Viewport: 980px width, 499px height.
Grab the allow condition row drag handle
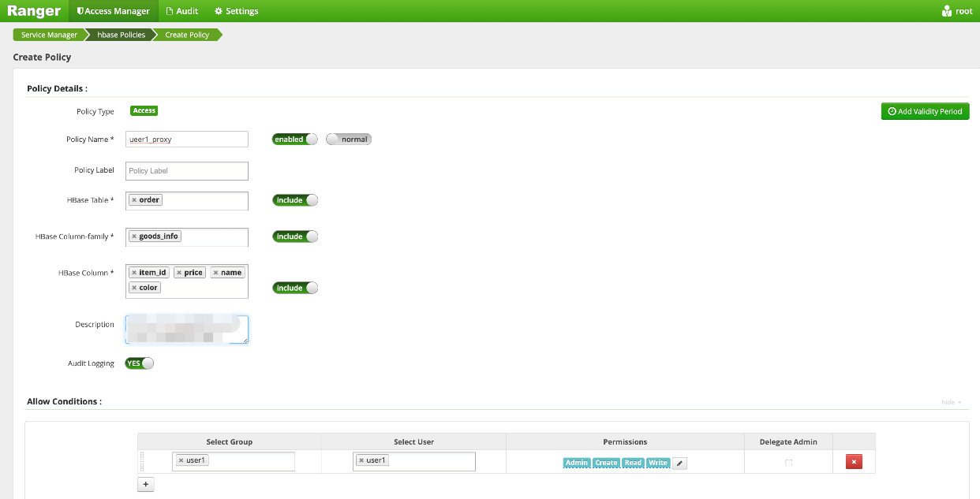(143, 461)
